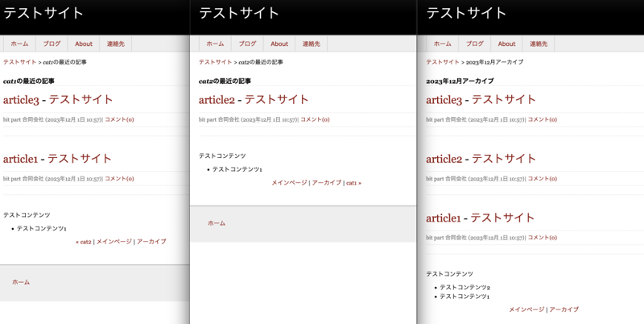Open article1 title link on the cat1 page

click(x=58, y=159)
